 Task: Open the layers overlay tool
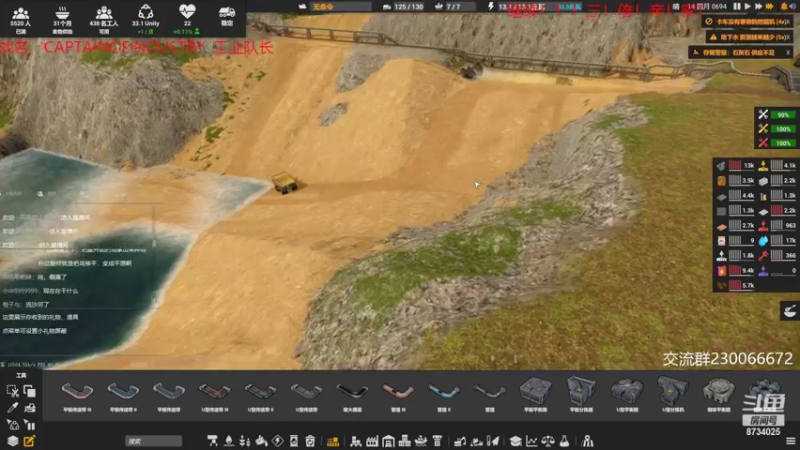[x=13, y=441]
